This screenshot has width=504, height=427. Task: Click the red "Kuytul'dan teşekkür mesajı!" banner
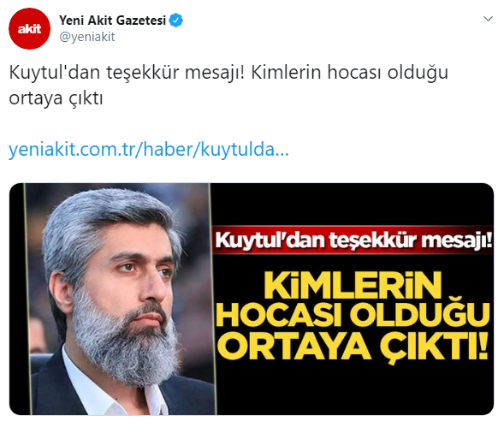click(x=353, y=240)
